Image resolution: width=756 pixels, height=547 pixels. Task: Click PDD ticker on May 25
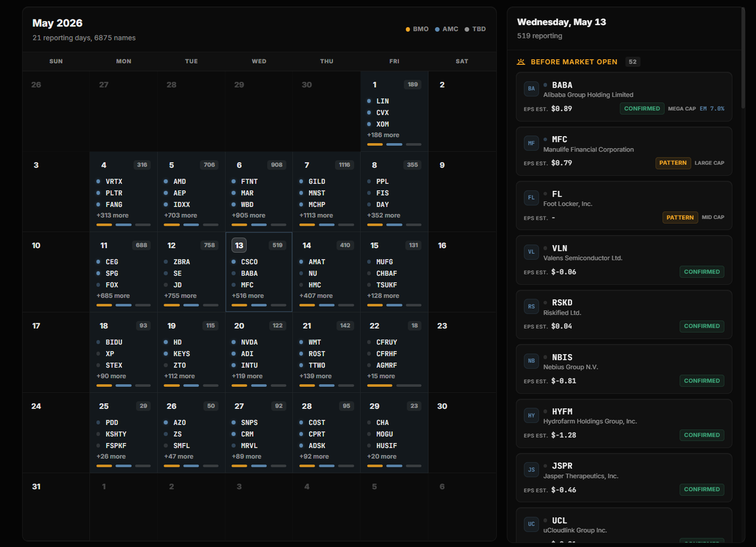[x=112, y=422]
